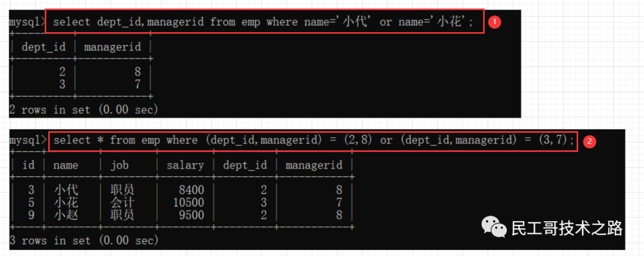
Task: Click the '3 rows in set (0.00 sec)' line
Action: [x=84, y=240]
